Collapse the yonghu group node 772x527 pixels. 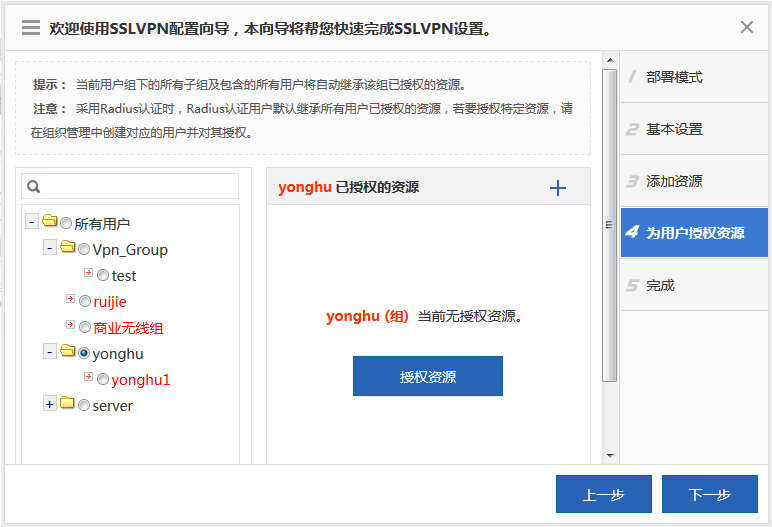tap(50, 352)
